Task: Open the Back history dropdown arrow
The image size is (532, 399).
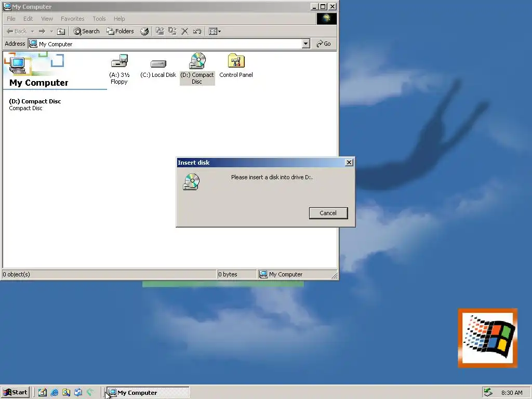Action: (x=33, y=31)
